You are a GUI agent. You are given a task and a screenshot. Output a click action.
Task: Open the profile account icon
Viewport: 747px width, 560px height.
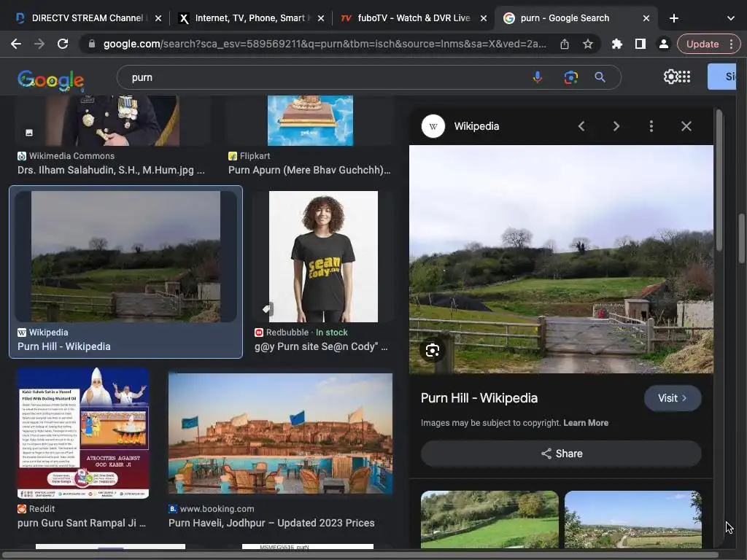tap(663, 44)
